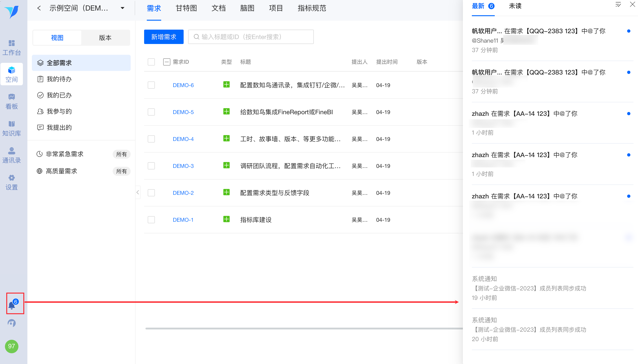The image size is (642, 364).
Task: Click the horizontal scrollbar below the table
Action: tap(300, 329)
